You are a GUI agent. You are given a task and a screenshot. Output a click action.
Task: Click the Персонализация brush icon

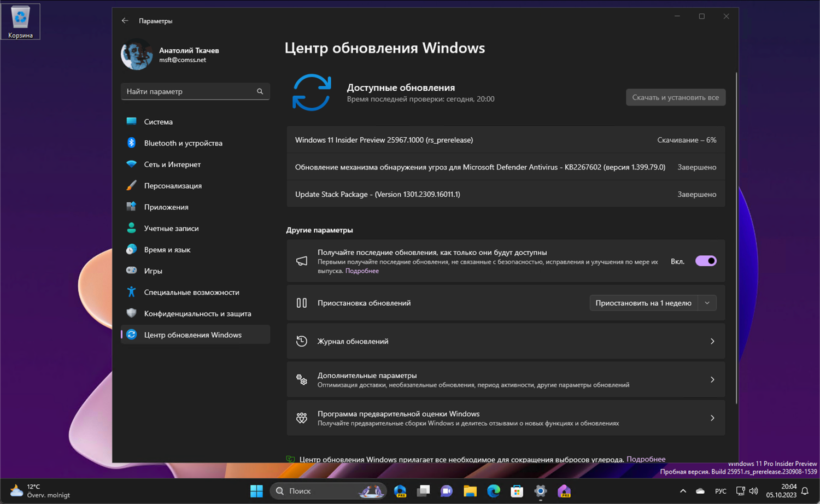(x=131, y=185)
